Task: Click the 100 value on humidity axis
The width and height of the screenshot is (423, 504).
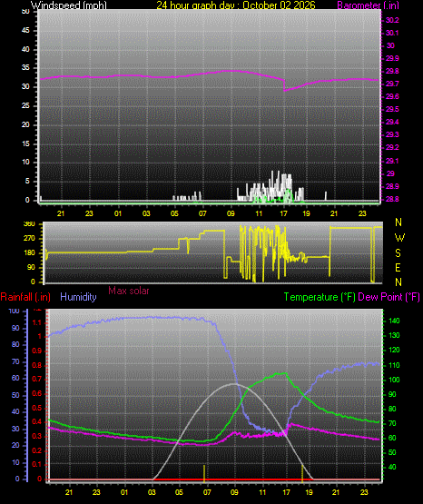Action: click(15, 311)
